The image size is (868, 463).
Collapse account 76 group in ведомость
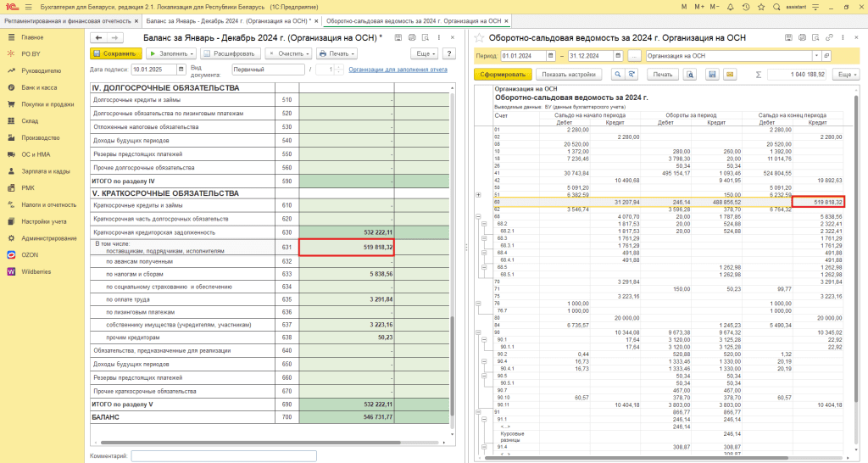(x=478, y=304)
